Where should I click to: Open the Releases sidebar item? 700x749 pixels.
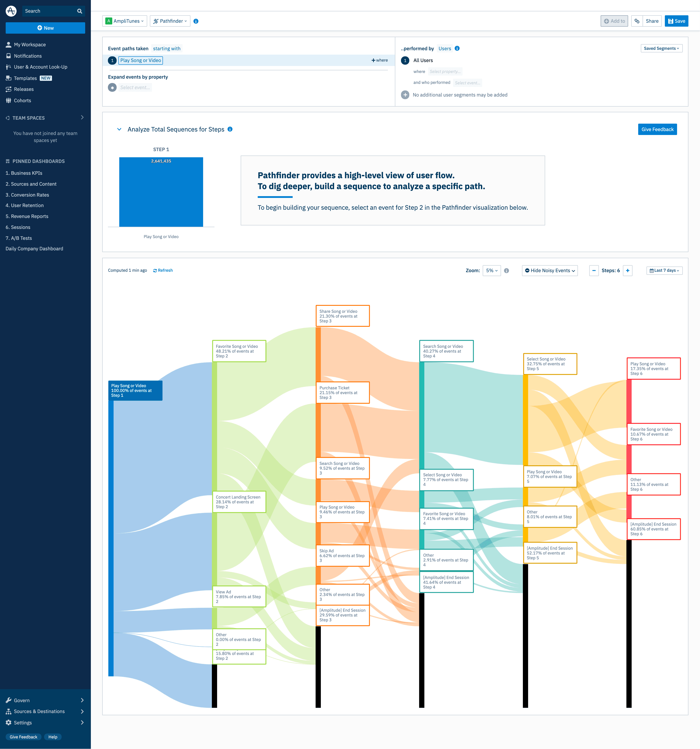click(x=23, y=89)
